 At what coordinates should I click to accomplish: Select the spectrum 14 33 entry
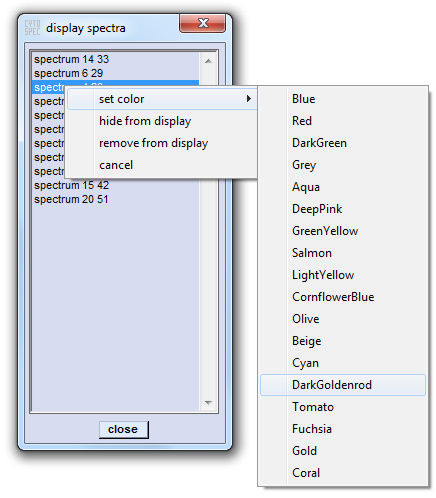pyautogui.click(x=115, y=59)
